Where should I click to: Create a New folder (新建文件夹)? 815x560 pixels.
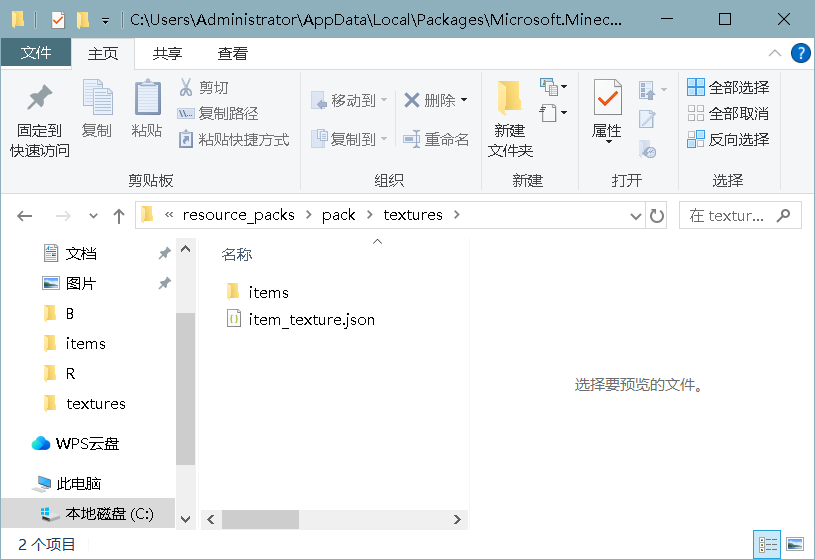pyautogui.click(x=510, y=119)
